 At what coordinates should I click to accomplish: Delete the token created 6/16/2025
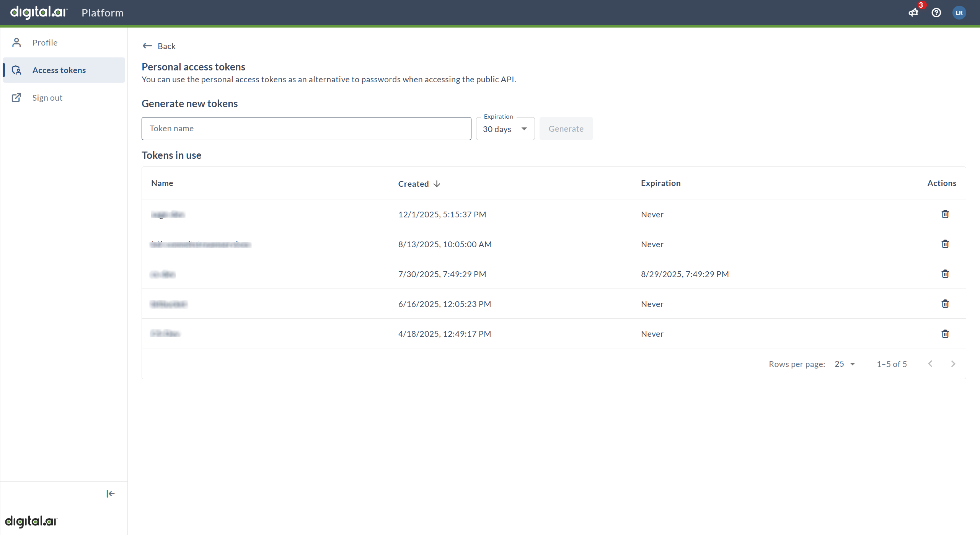click(945, 303)
